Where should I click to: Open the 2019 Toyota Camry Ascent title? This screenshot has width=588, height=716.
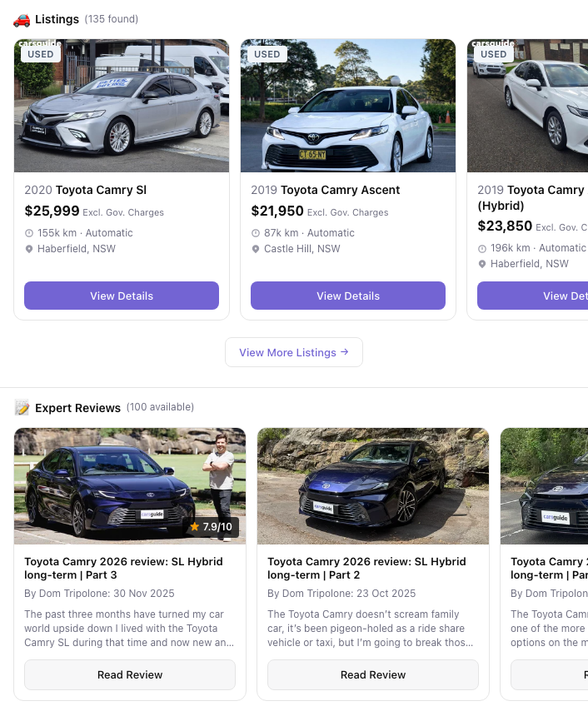[326, 190]
